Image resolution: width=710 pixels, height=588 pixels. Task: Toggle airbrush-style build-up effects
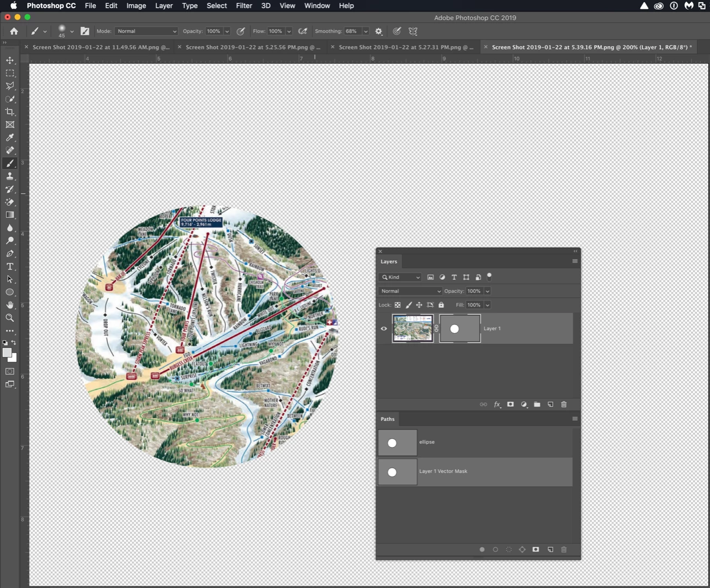tap(303, 32)
